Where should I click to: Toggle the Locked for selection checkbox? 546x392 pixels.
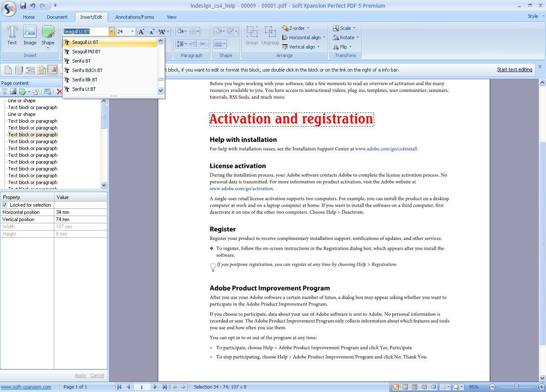pyautogui.click(x=4, y=205)
